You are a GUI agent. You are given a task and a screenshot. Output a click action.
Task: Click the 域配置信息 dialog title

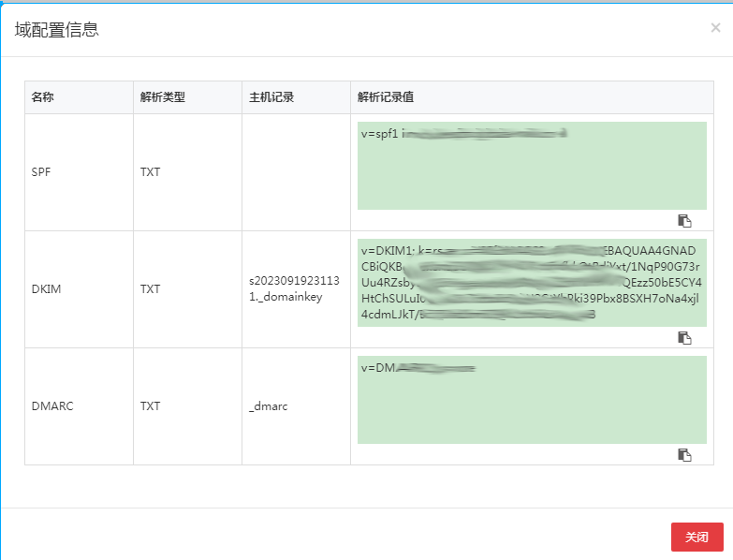coord(56,29)
